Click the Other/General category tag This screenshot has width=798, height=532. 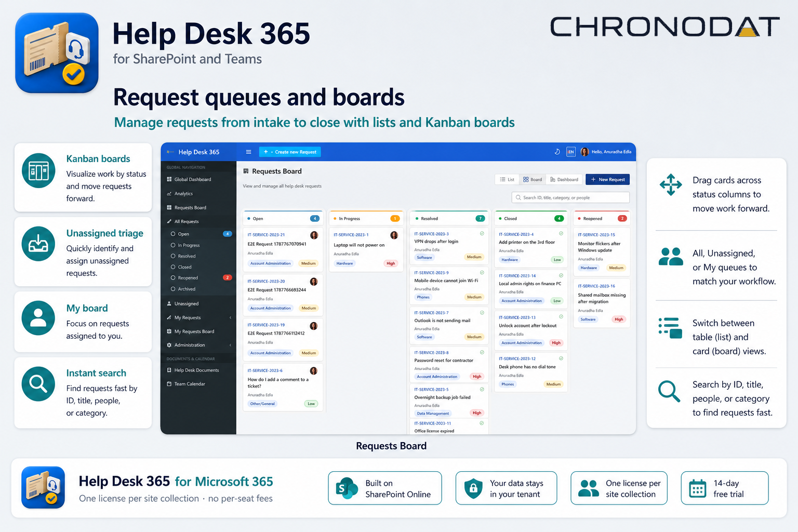(x=262, y=404)
